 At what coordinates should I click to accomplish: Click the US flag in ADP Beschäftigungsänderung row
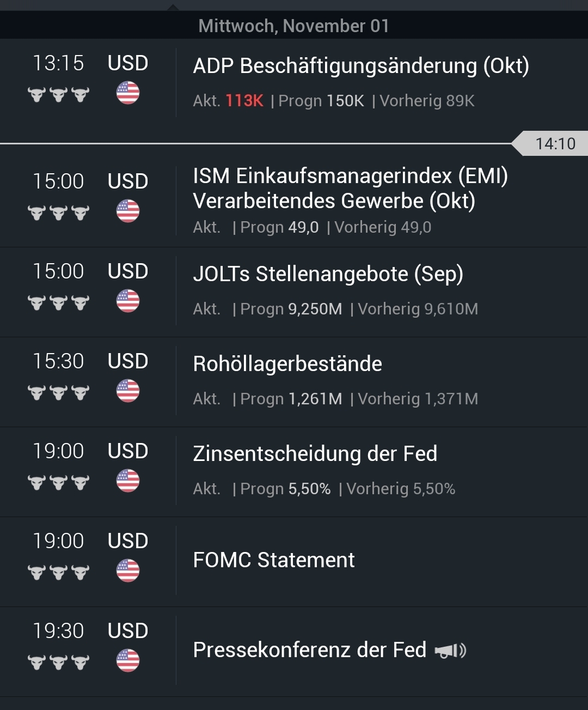[128, 93]
